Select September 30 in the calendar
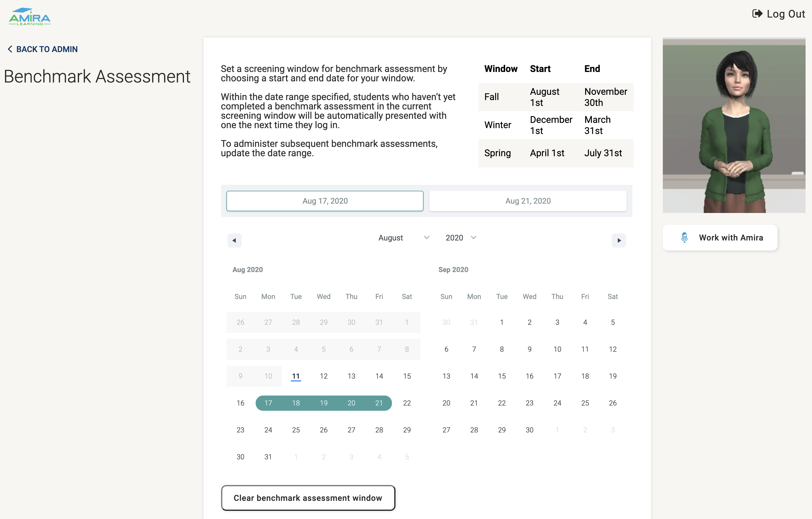Image resolution: width=812 pixels, height=519 pixels. coord(529,430)
